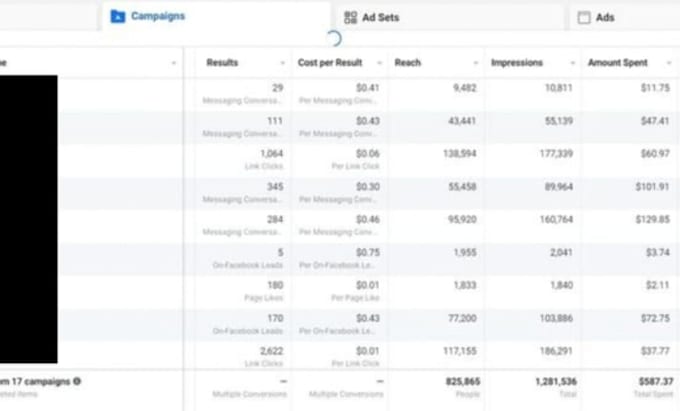
Task: Sort by the Amount Spent header
Action: point(618,62)
